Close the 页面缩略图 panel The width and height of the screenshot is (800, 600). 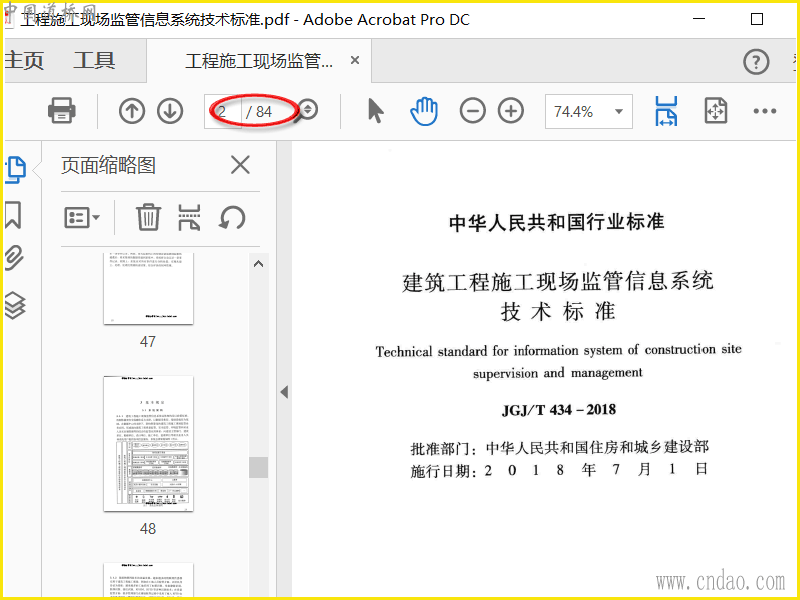pos(240,165)
